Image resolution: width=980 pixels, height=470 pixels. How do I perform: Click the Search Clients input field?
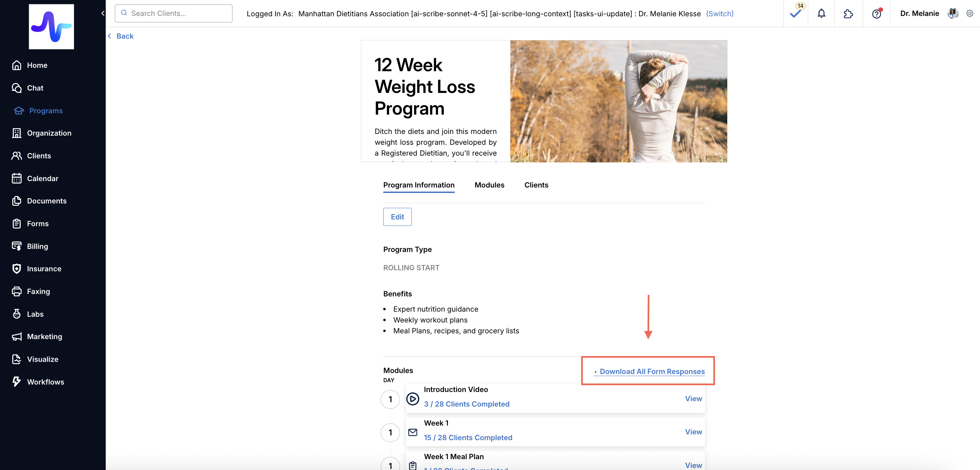coord(173,13)
